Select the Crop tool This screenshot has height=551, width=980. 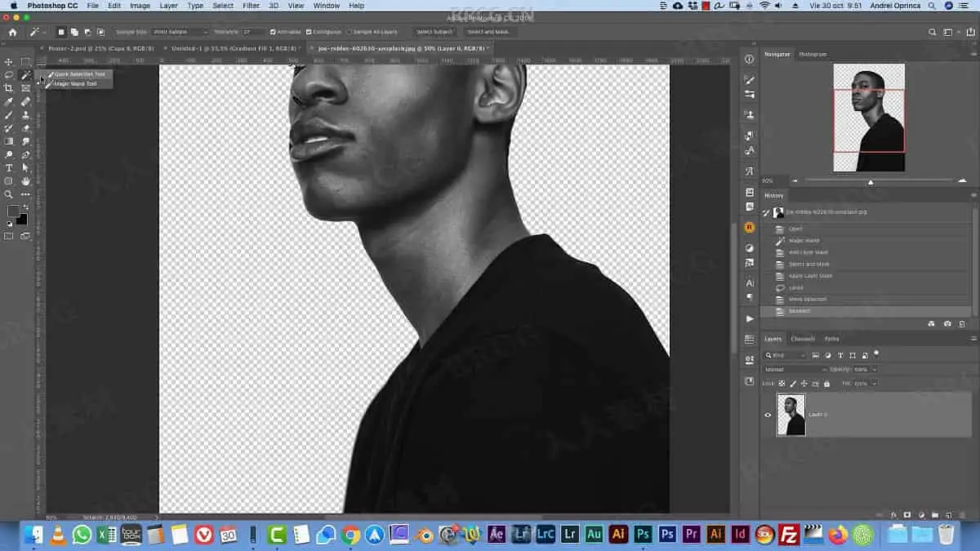point(9,88)
